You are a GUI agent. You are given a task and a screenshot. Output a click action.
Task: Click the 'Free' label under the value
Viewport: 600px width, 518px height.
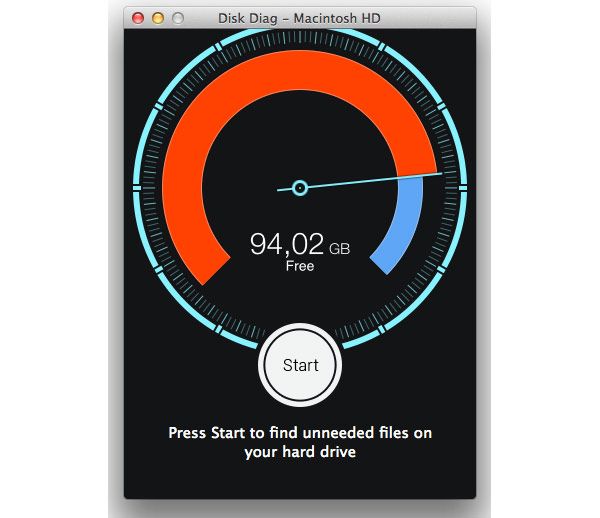coord(300,266)
